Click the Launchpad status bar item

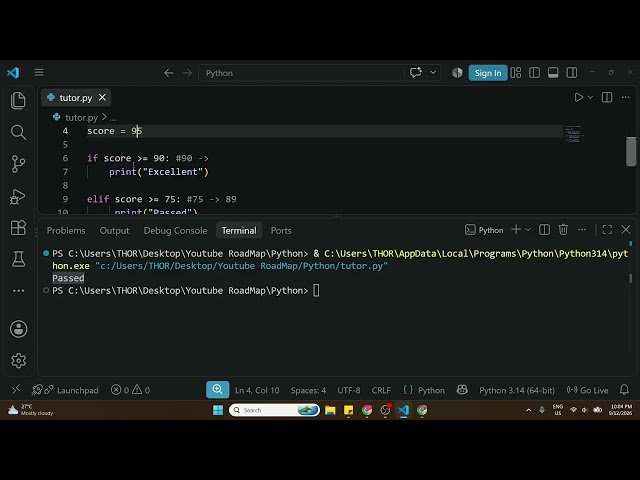click(x=65, y=390)
